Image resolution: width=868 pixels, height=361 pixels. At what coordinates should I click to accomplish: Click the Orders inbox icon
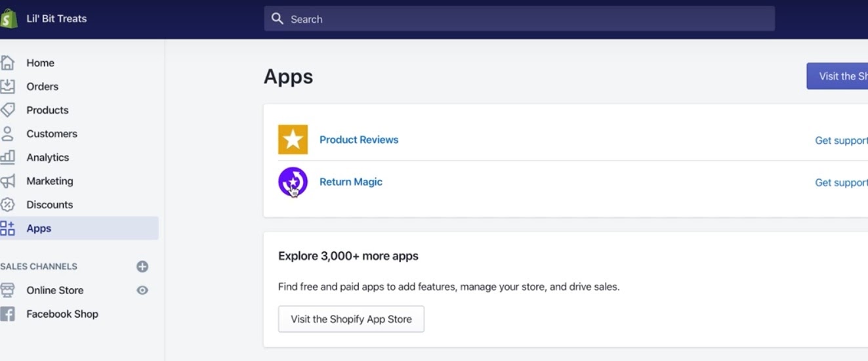(x=7, y=87)
